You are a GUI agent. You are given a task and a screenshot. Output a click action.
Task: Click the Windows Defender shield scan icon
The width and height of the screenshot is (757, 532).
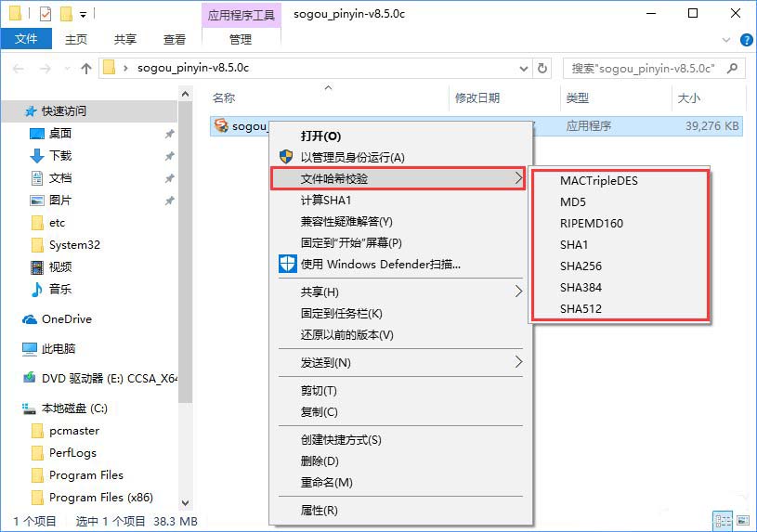coord(288,264)
